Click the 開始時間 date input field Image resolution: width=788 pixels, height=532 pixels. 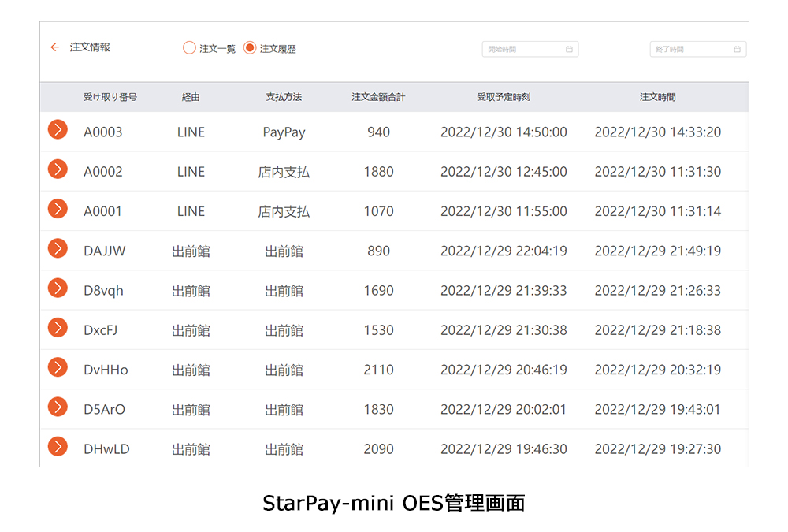pyautogui.click(x=530, y=50)
